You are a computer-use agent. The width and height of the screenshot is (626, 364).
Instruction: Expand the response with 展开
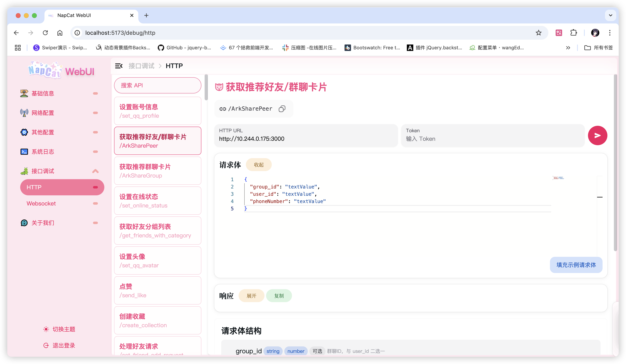point(251,296)
